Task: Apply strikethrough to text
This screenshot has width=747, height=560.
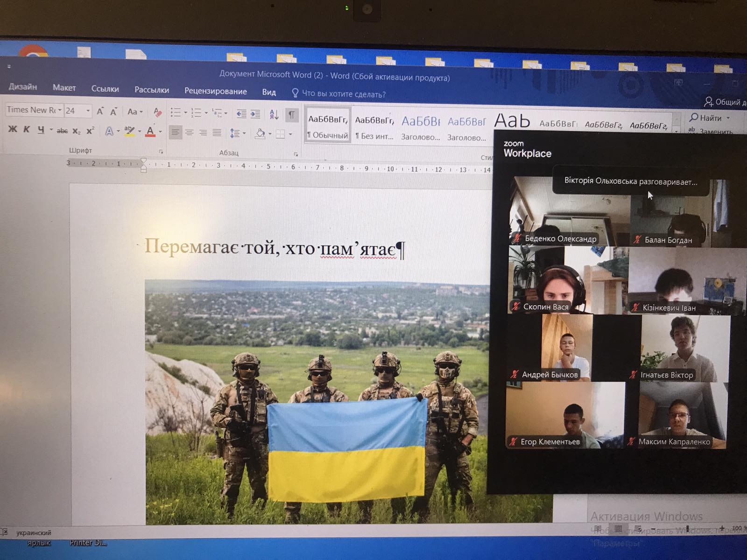Action: pyautogui.click(x=62, y=131)
